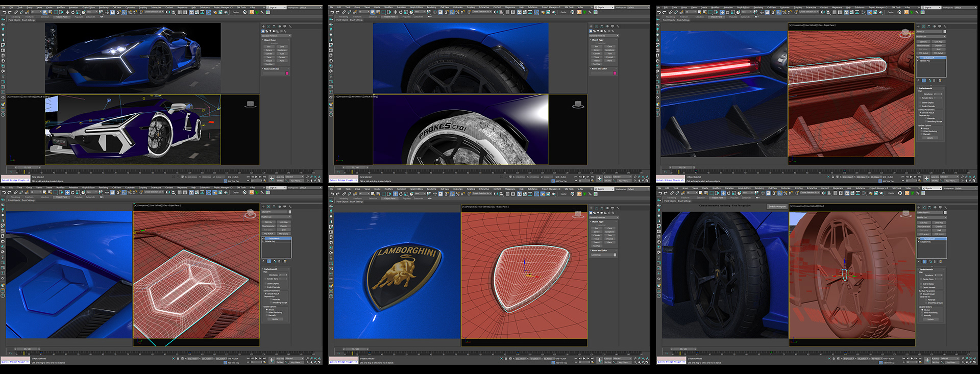Open Modifiers menu in full car render window

pyautogui.click(x=61, y=8)
